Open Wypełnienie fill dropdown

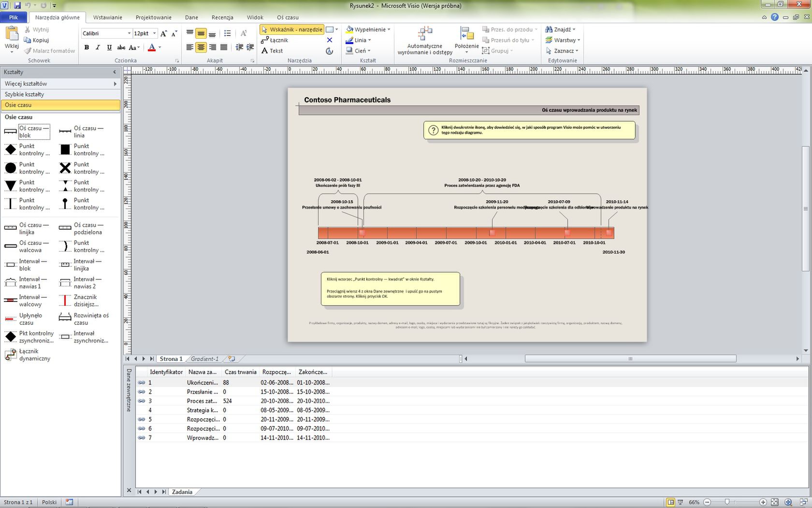(368, 30)
